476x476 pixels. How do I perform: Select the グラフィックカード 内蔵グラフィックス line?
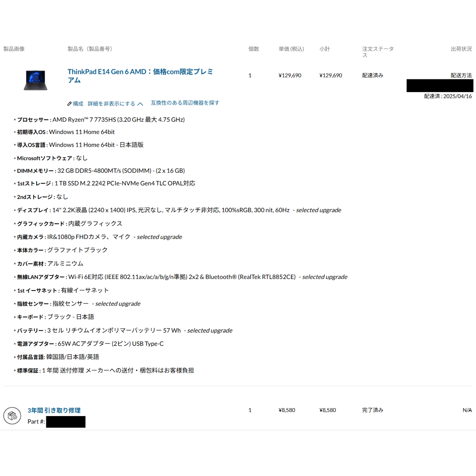pos(68,224)
